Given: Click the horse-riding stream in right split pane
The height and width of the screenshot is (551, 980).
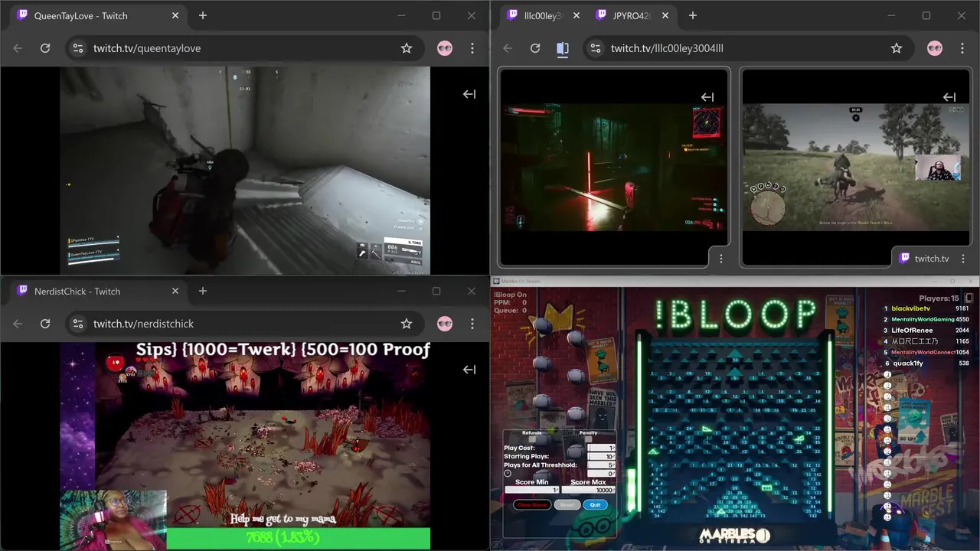Looking at the screenshot, I should (856, 167).
